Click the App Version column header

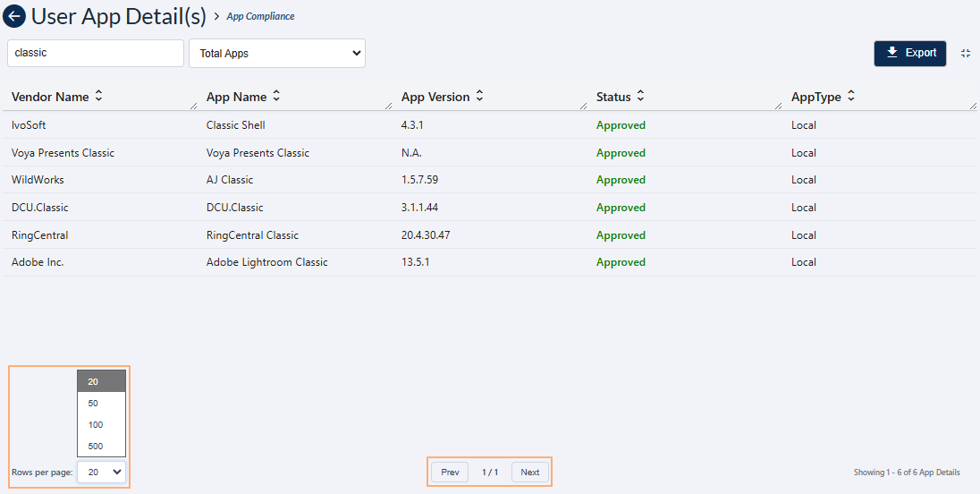tap(435, 97)
